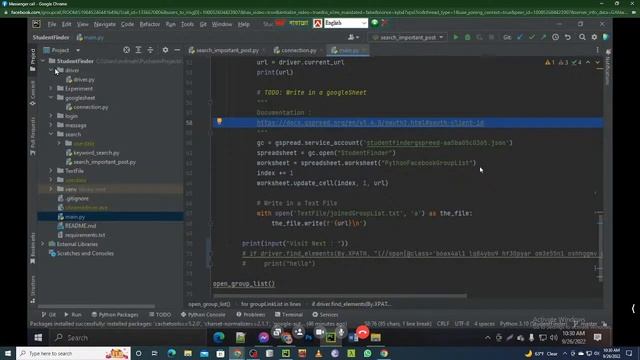Click Select Opened File target icon
The image size is (640, 360).
tap(127, 50)
